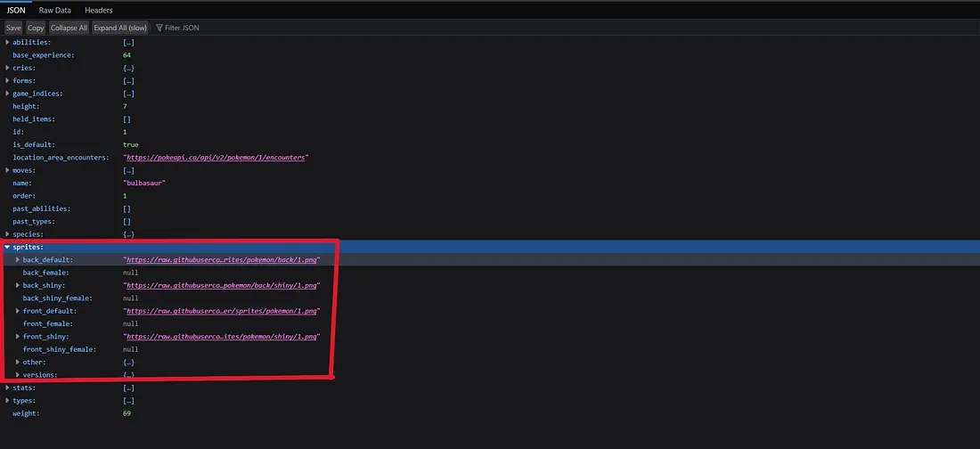Select the "bulbasaur" name value

[x=143, y=184]
